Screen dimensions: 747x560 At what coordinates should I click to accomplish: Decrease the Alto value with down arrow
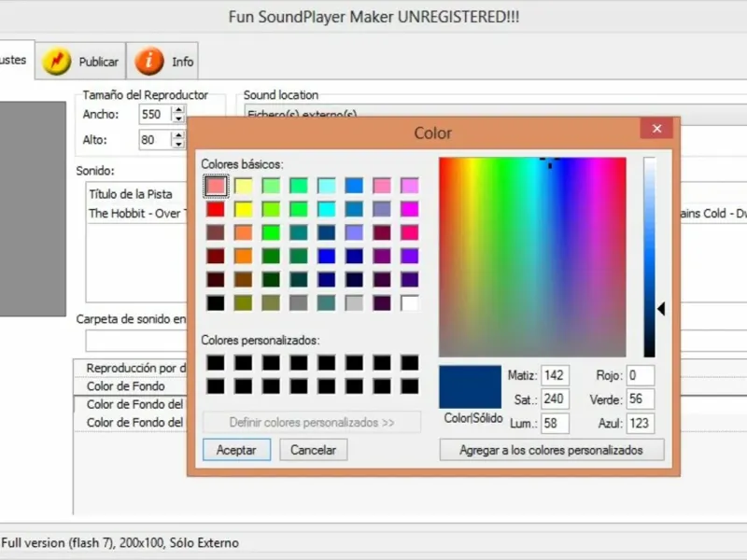178,144
